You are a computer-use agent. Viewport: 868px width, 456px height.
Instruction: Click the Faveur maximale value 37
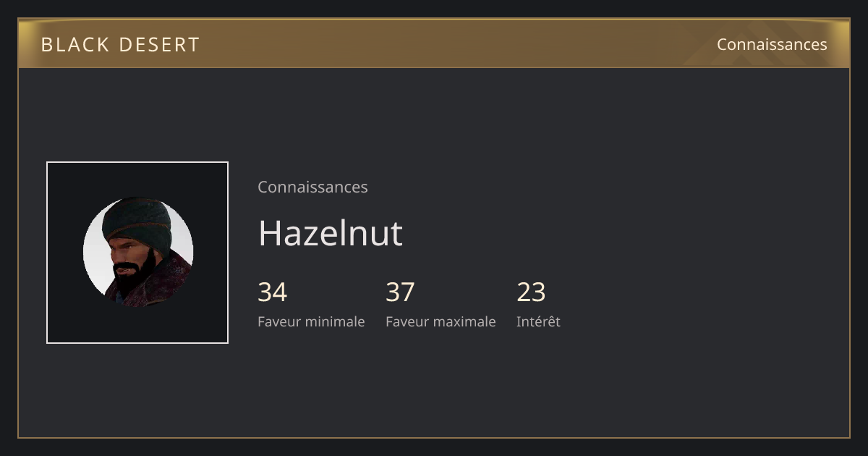point(400,292)
